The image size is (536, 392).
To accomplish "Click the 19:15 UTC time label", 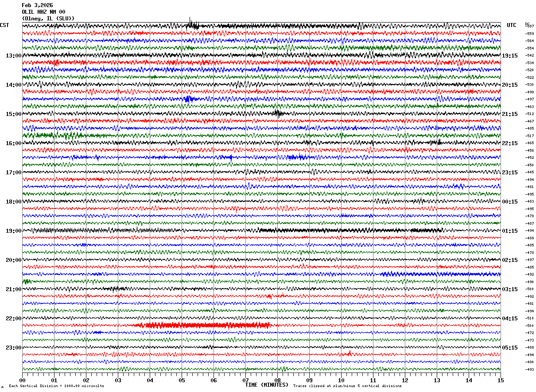I will click(x=510, y=56).
